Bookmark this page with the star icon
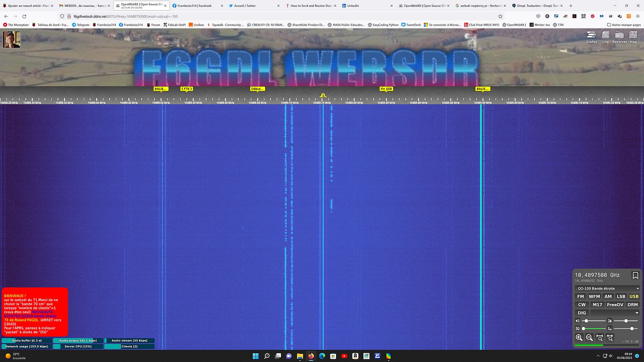 pyautogui.click(x=500, y=16)
